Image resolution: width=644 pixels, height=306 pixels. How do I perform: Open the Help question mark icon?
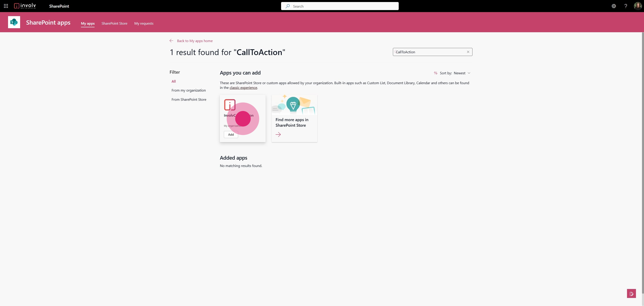click(625, 6)
